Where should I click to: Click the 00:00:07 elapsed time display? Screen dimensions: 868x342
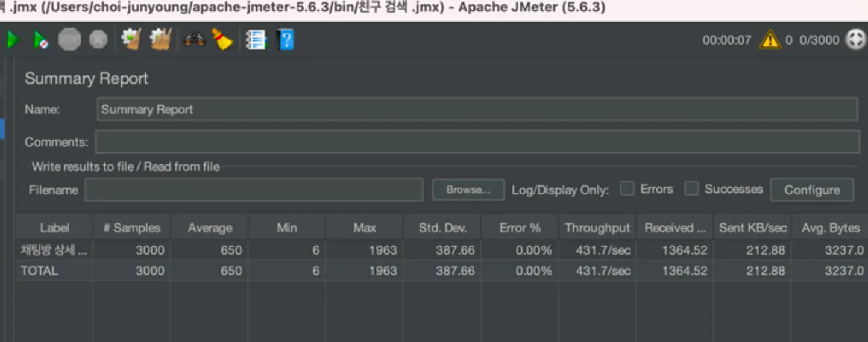[x=727, y=40]
